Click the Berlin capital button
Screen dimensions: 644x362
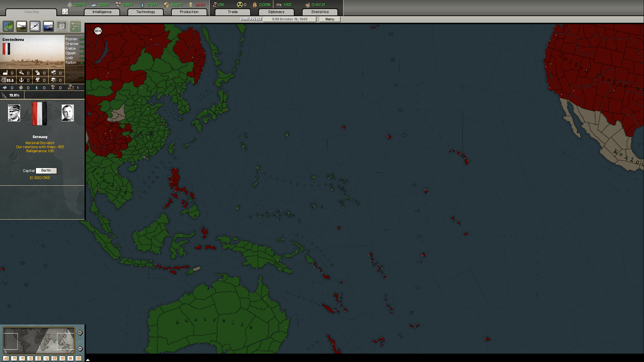[x=46, y=171]
